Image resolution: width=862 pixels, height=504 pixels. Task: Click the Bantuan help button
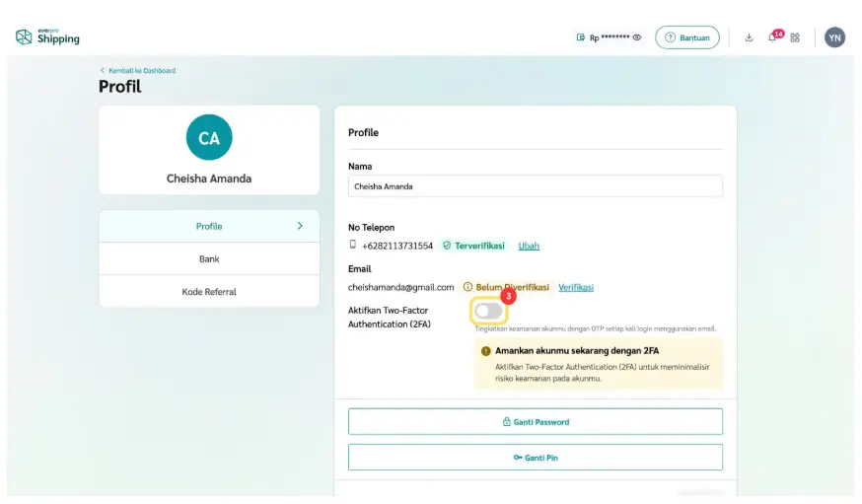(687, 37)
